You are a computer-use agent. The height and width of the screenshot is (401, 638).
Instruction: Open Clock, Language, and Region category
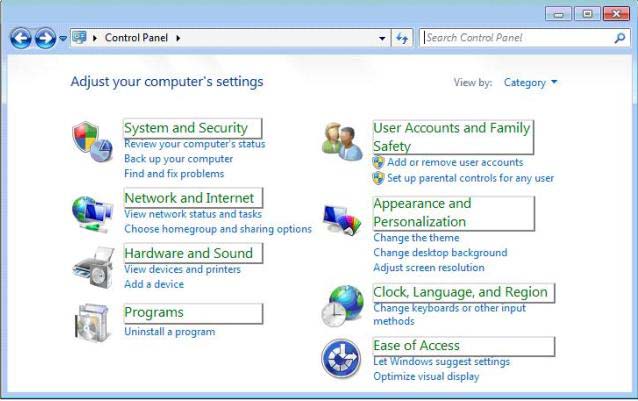point(461,292)
